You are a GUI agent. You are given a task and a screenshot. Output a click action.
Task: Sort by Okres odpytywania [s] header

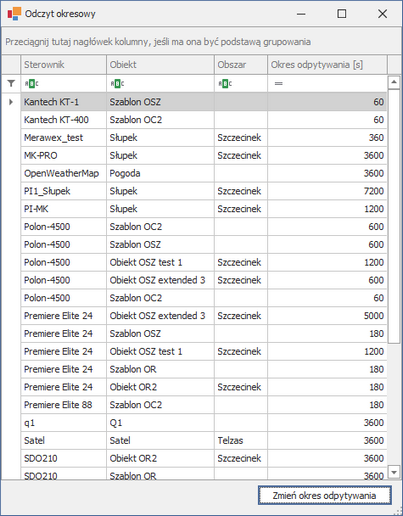[327, 65]
